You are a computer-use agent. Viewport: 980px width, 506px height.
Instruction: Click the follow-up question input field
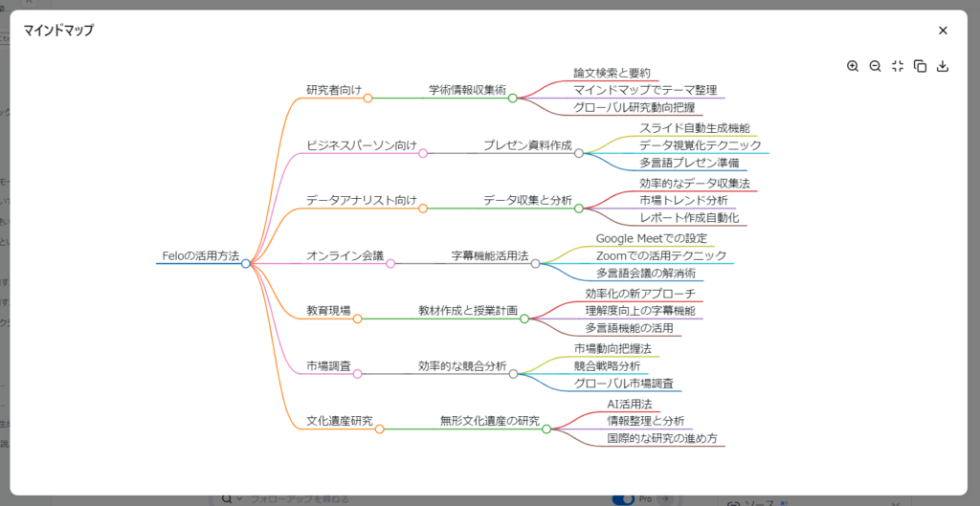pyautogui.click(x=425, y=499)
